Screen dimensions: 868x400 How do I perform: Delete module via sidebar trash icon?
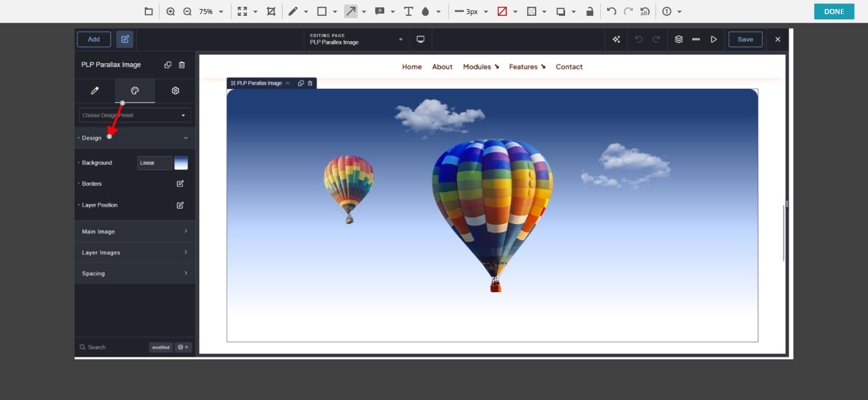pyautogui.click(x=181, y=65)
